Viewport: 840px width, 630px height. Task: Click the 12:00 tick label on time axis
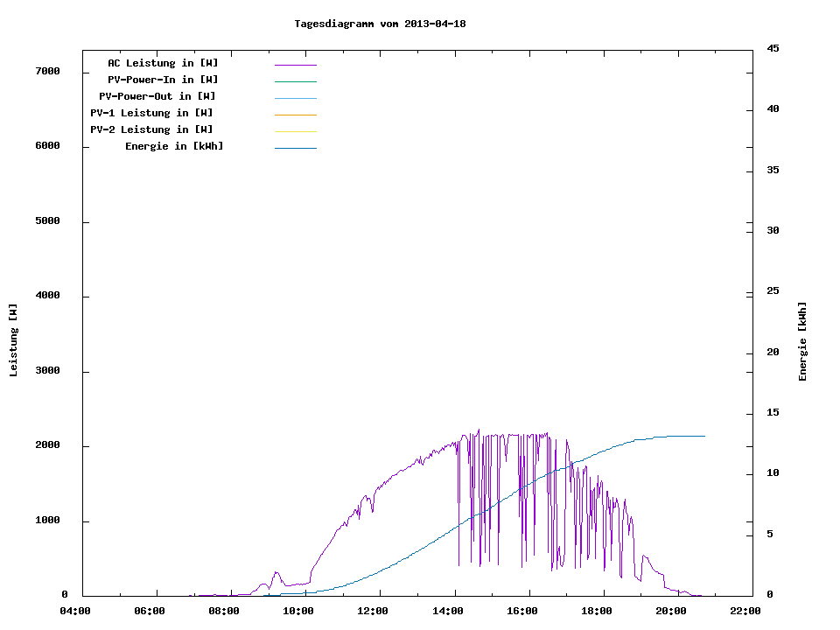pos(373,611)
